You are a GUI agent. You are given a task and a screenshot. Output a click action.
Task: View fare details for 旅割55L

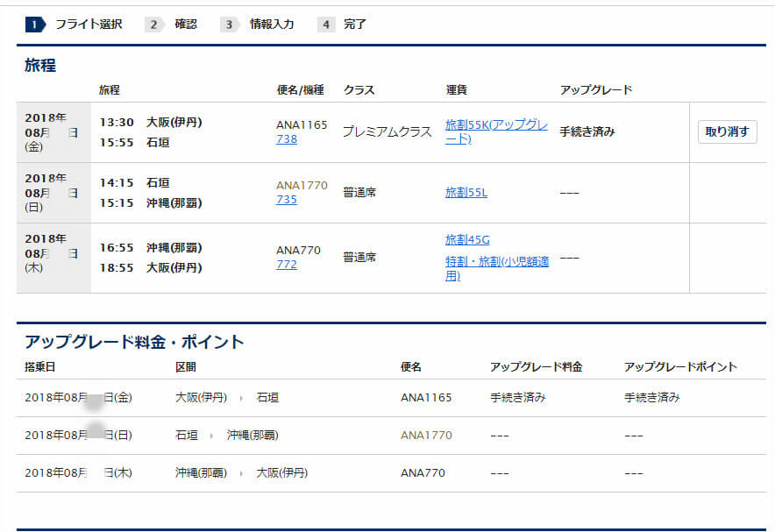click(x=466, y=192)
